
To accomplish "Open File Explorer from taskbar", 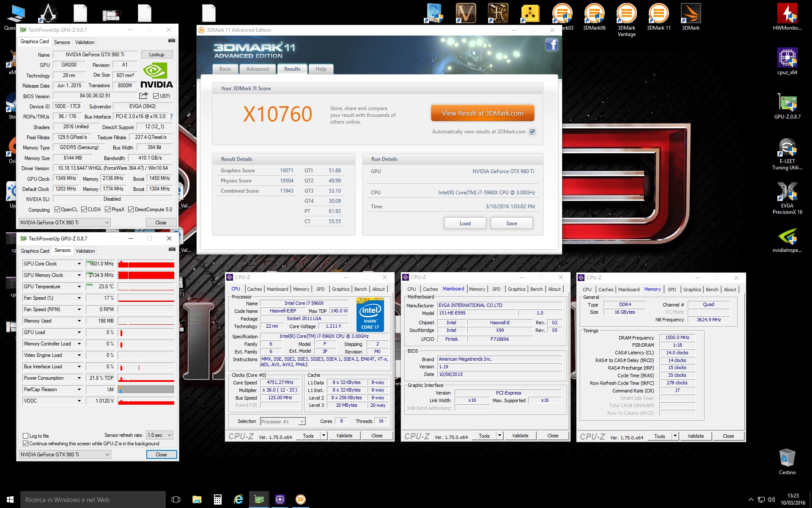I will (x=197, y=500).
